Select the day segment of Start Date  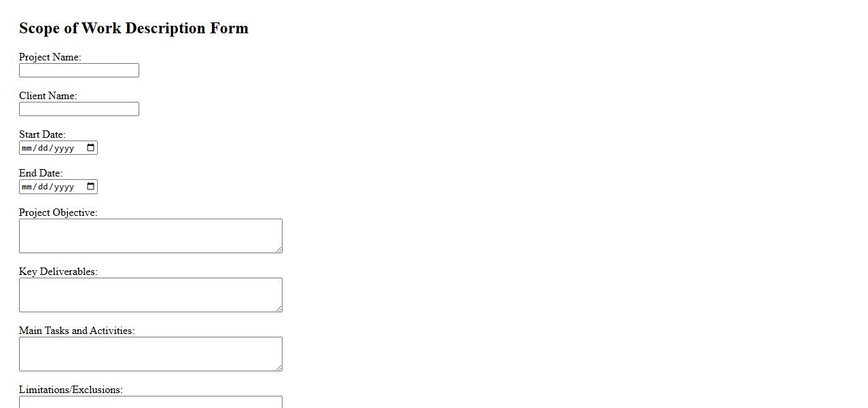[x=42, y=148]
